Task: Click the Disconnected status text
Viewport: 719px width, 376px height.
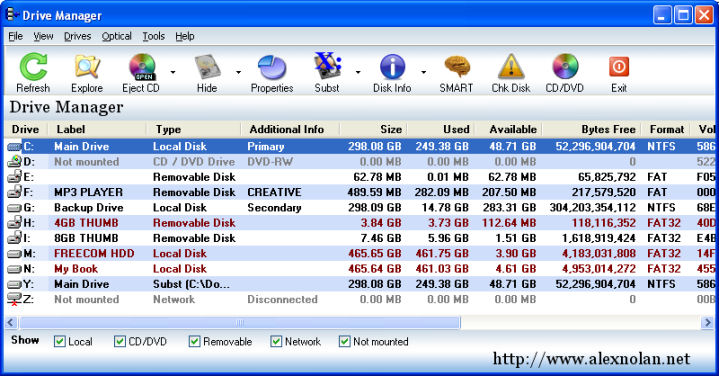Action: (x=282, y=299)
